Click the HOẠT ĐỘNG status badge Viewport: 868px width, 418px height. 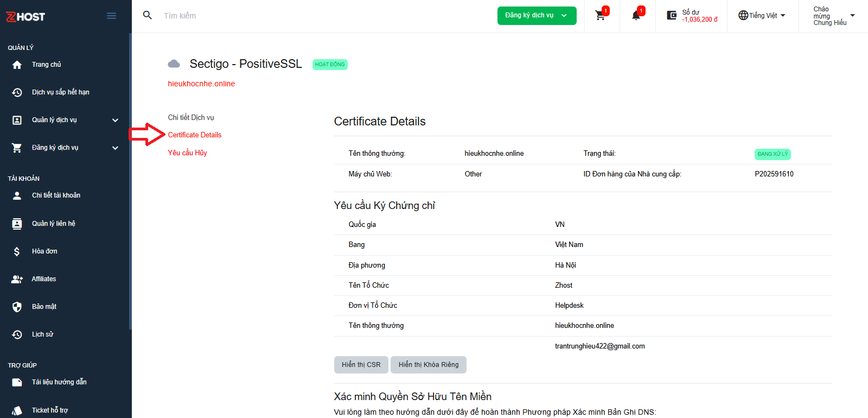pyautogui.click(x=330, y=65)
